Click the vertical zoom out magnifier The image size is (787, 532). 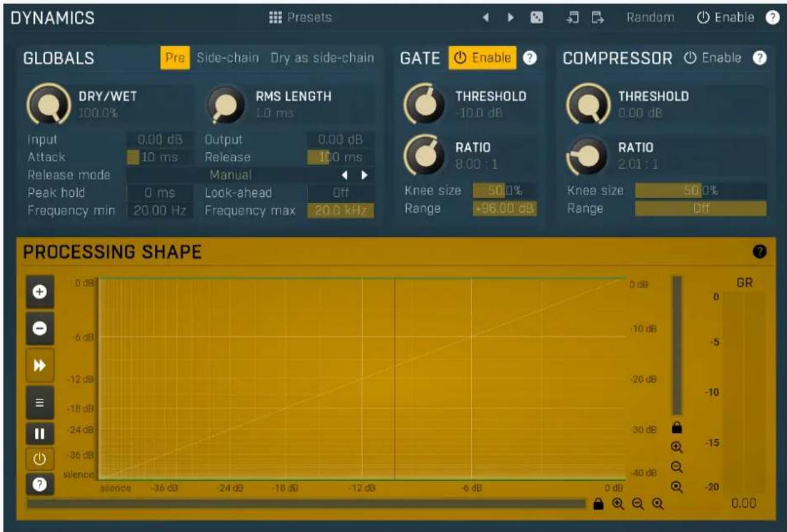coord(676,466)
